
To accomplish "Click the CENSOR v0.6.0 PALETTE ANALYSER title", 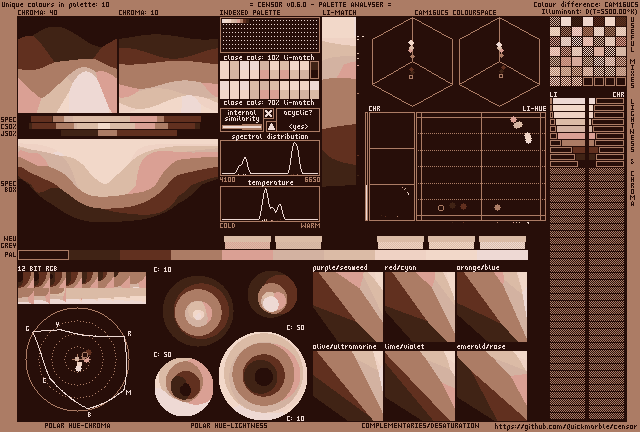I will tap(320, 4).
